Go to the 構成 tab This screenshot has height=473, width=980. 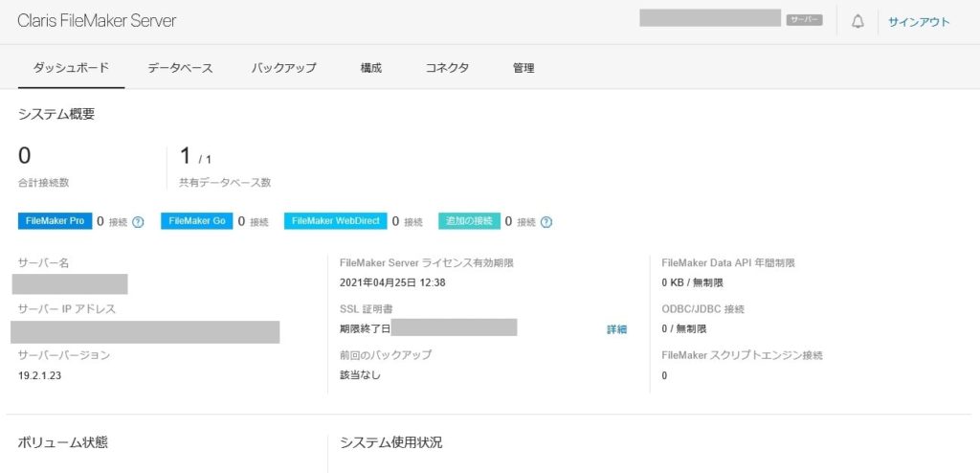click(x=371, y=68)
